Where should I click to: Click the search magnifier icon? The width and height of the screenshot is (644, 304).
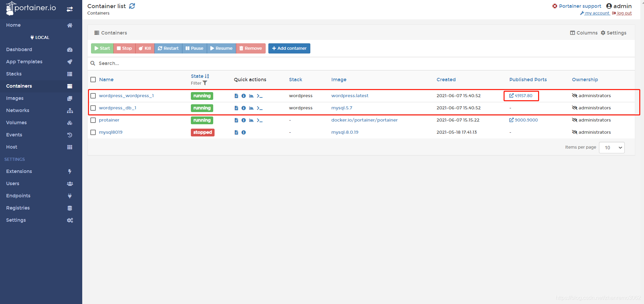(93, 63)
